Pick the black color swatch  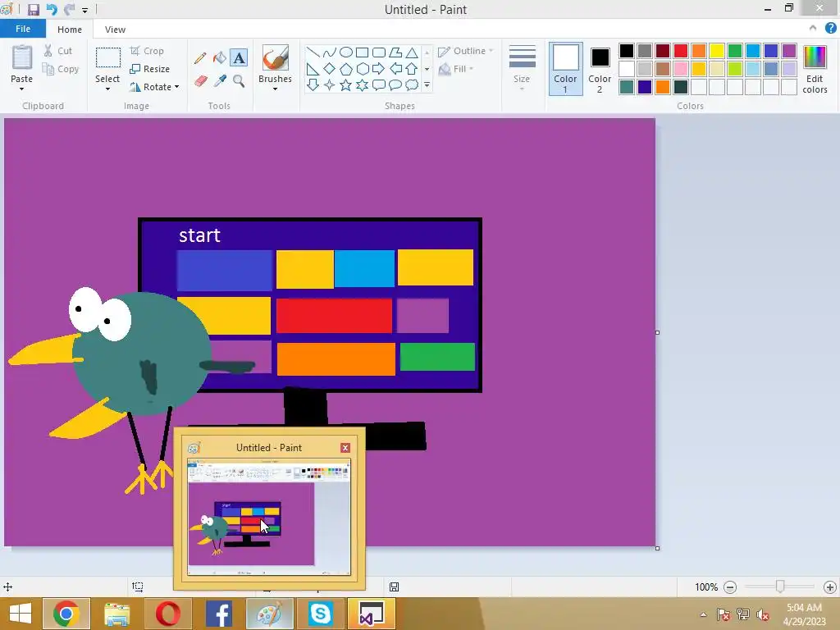(x=626, y=51)
